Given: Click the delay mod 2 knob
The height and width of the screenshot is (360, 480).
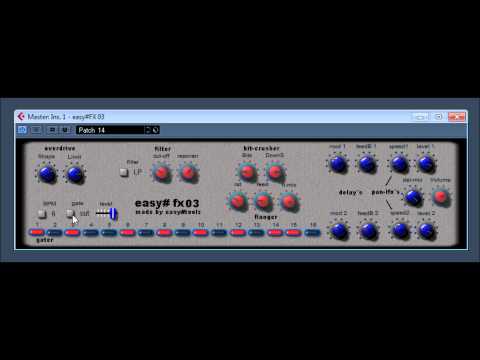Looking at the screenshot, I should [x=339, y=230].
